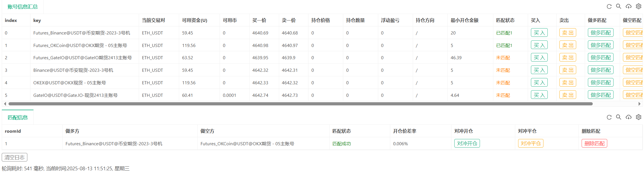The height and width of the screenshot is (176, 644).
Task: Click 删除匹配 button for roomId 1
Action: (594, 143)
